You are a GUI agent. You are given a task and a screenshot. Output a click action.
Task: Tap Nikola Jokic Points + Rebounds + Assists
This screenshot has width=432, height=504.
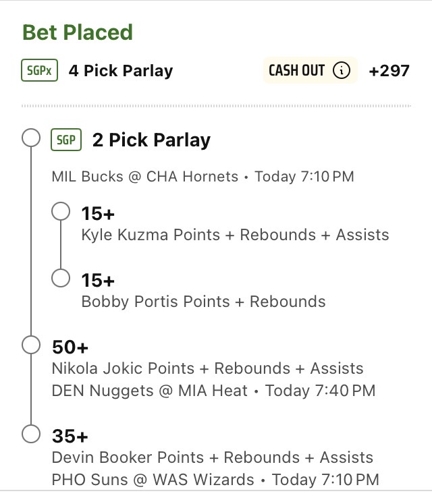[207, 368]
